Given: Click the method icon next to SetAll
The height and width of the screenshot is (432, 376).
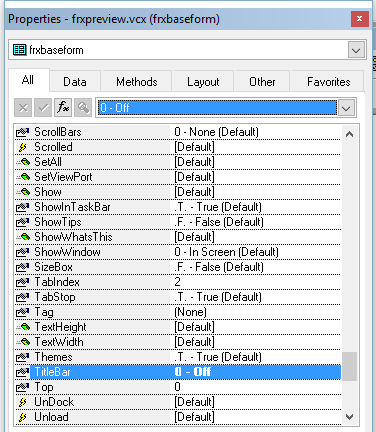Looking at the screenshot, I should point(23,162).
